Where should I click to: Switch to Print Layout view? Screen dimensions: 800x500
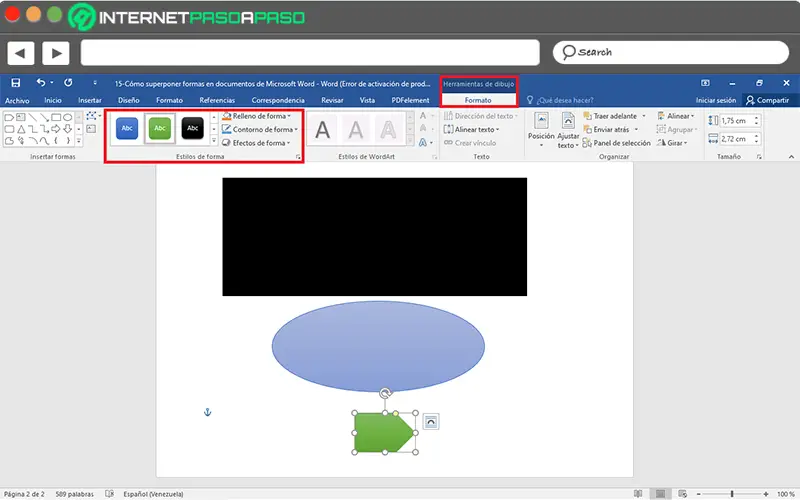pyautogui.click(x=660, y=494)
